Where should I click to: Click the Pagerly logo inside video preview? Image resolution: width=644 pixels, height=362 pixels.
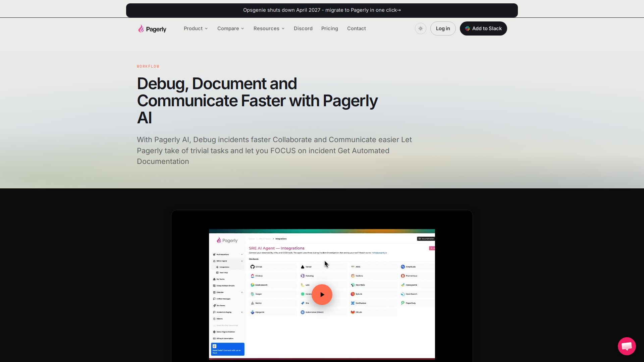pos(227,240)
